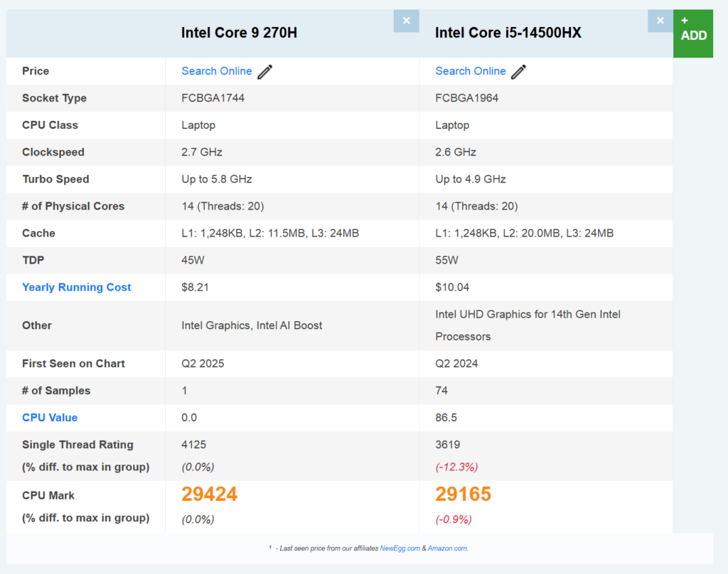Click the red -12.3% difference

(456, 467)
